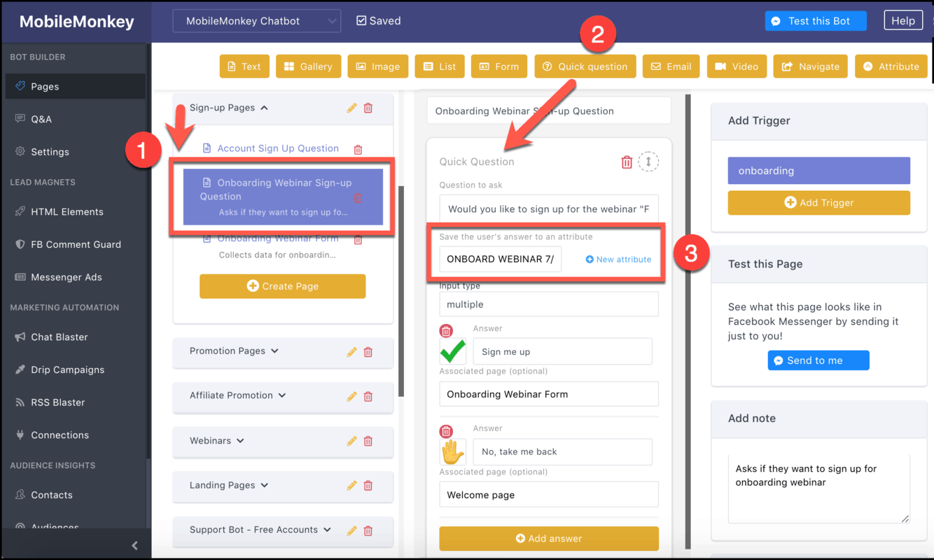
Task: Delete Sign-up Pages group
Action: tap(368, 108)
